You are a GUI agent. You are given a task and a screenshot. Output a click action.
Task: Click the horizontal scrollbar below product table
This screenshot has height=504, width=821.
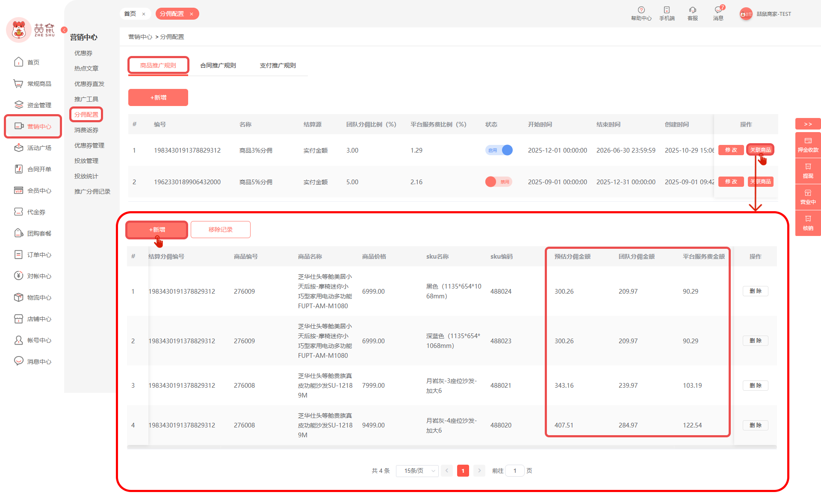pyautogui.click(x=451, y=447)
